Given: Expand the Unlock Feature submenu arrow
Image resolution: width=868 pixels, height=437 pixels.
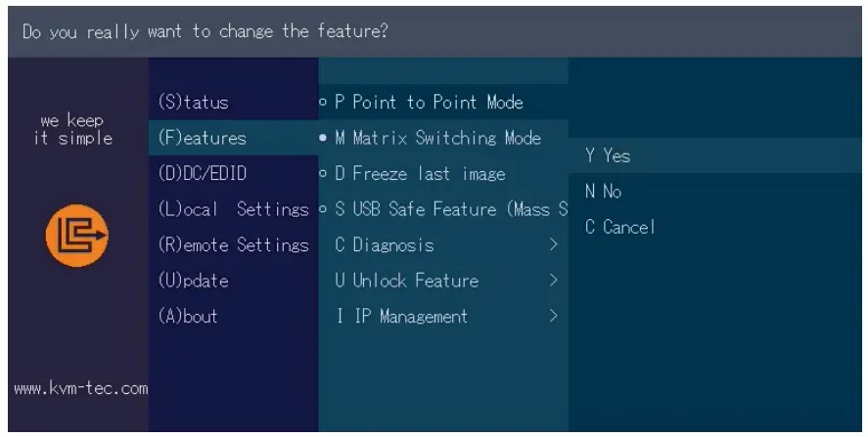Looking at the screenshot, I should pos(553,281).
